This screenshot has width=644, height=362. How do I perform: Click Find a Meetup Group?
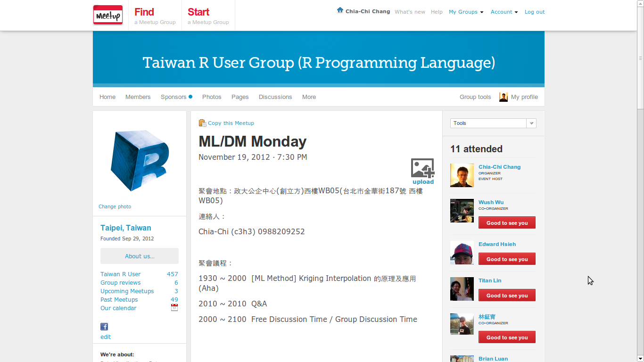[155, 16]
